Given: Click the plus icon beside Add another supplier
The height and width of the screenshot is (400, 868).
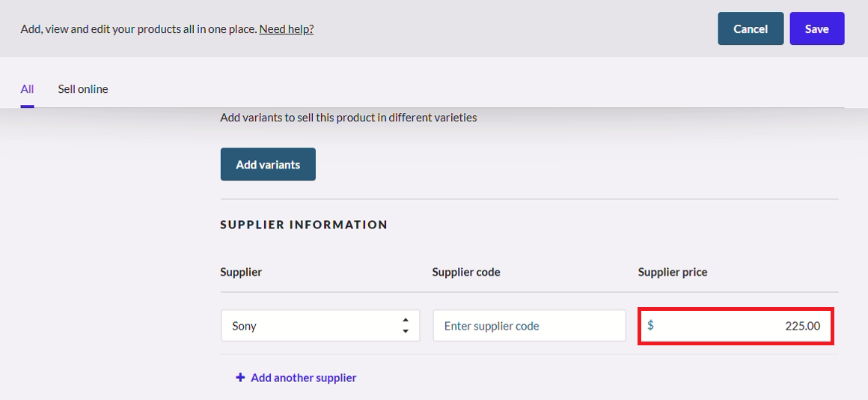Looking at the screenshot, I should [240, 378].
